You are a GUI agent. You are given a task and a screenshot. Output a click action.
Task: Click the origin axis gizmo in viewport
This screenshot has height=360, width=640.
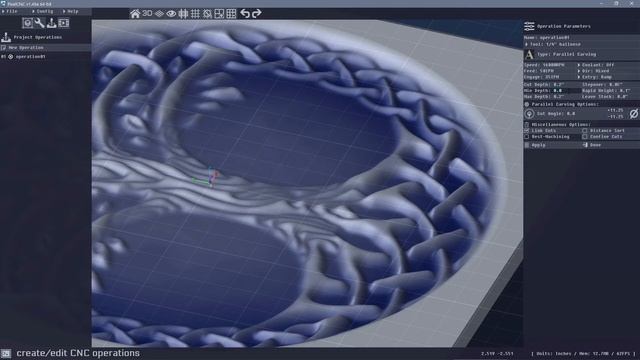(207, 177)
